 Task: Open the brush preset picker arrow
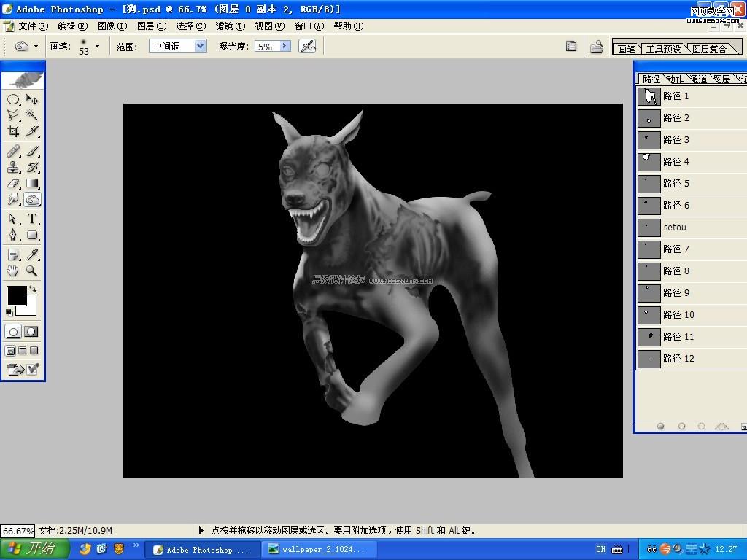point(97,46)
